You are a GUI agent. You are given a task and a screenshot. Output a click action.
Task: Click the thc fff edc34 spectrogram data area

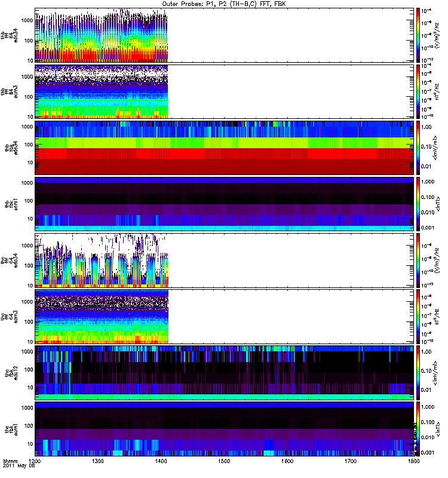click(x=102, y=261)
